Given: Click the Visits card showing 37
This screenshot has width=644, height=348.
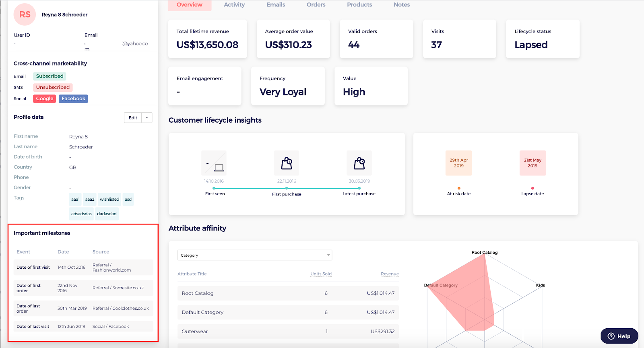Looking at the screenshot, I should click(x=459, y=39).
